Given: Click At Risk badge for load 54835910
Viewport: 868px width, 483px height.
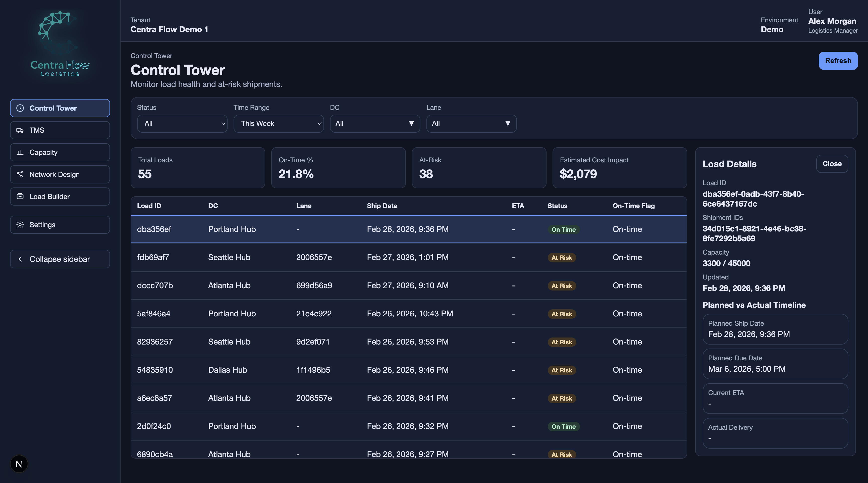Looking at the screenshot, I should (x=561, y=370).
